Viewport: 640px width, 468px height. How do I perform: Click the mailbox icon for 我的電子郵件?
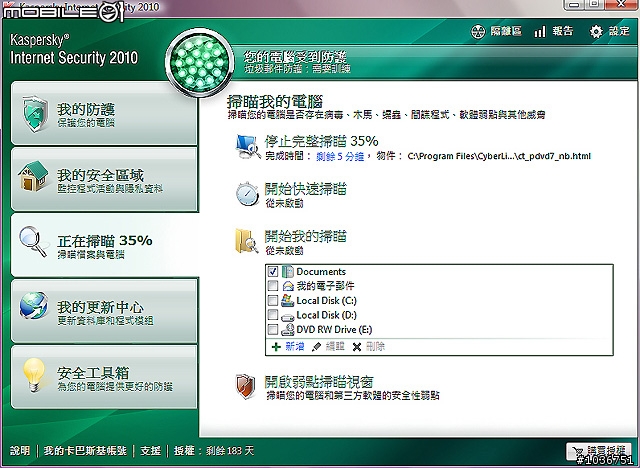pyautogui.click(x=288, y=286)
